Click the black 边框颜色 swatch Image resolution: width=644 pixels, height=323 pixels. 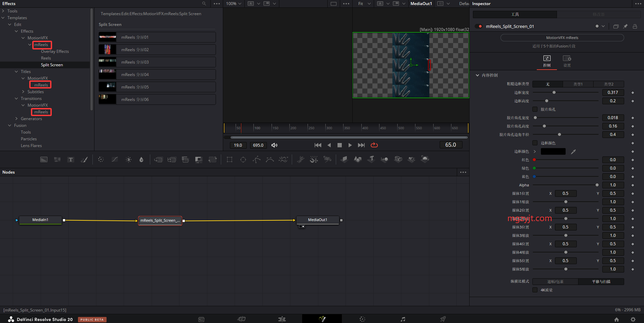(553, 152)
